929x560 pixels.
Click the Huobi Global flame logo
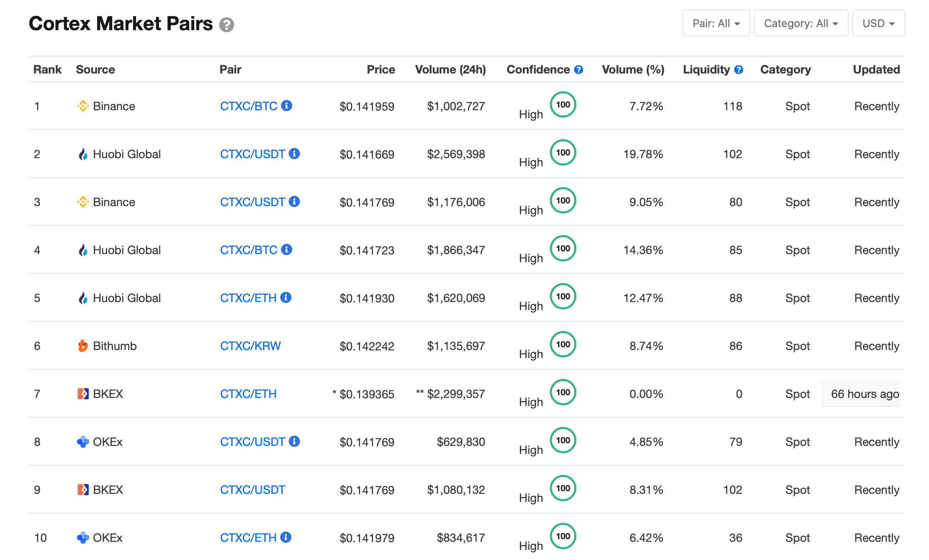tap(82, 154)
